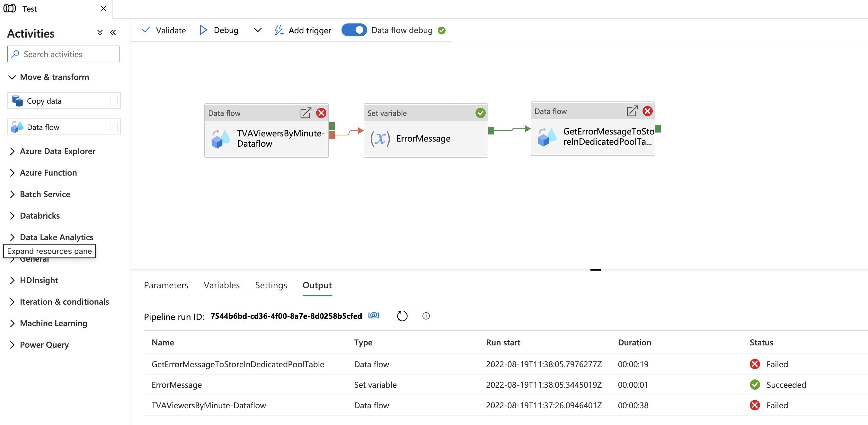The image size is (868, 425).
Task: Sort by the Status column header
Action: point(762,343)
